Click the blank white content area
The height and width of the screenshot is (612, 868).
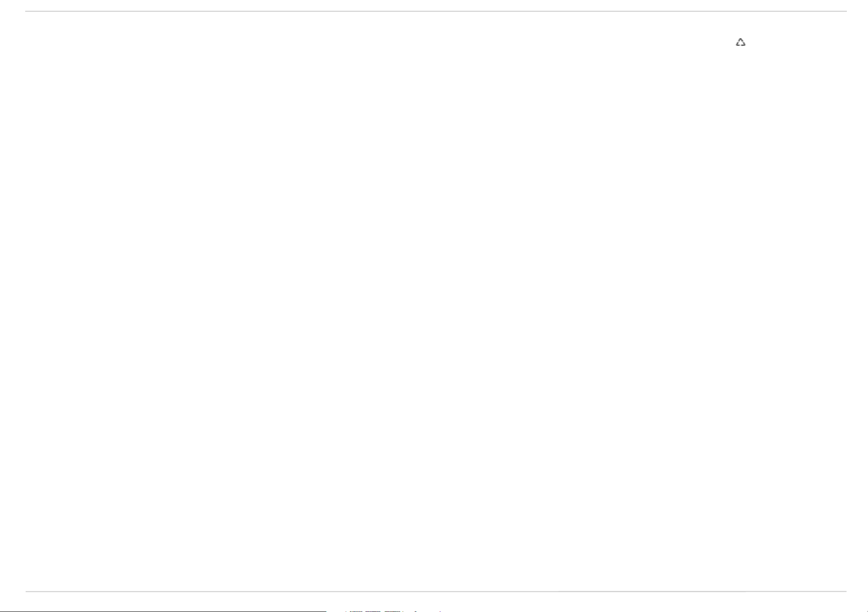tap(436, 301)
